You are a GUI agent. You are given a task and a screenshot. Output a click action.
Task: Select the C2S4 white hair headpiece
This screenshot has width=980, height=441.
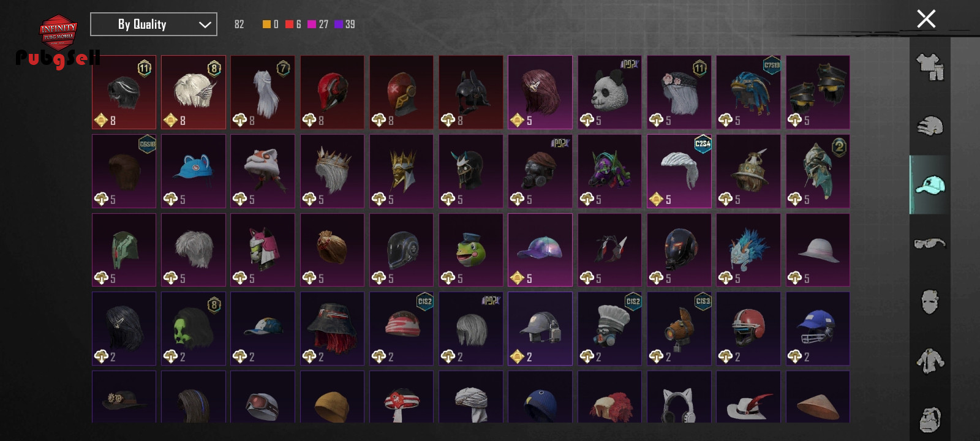coord(679,171)
